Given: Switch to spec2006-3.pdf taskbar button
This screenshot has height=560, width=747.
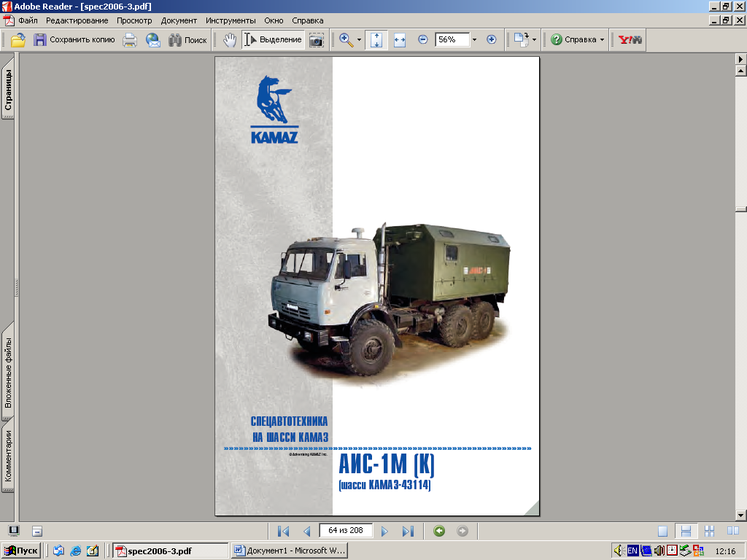Looking at the screenshot, I should (171, 551).
